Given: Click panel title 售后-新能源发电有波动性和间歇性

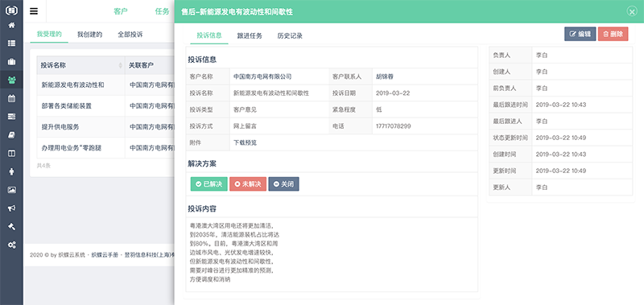Looking at the screenshot, I should [237, 12].
